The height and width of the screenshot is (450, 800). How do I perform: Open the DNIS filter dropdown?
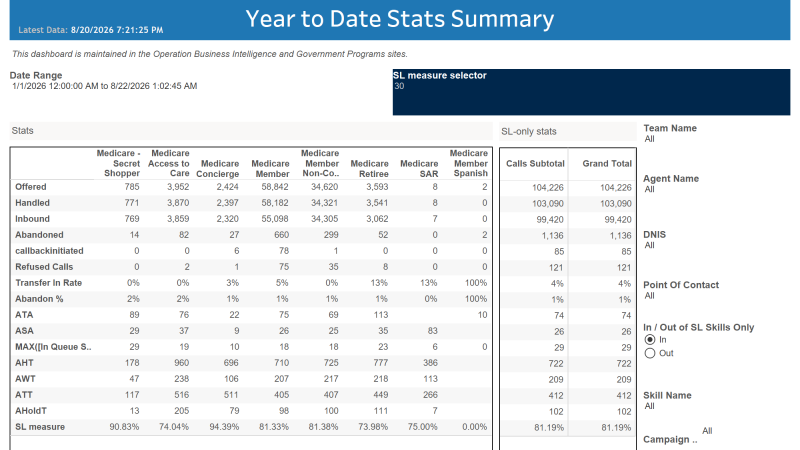(x=649, y=245)
